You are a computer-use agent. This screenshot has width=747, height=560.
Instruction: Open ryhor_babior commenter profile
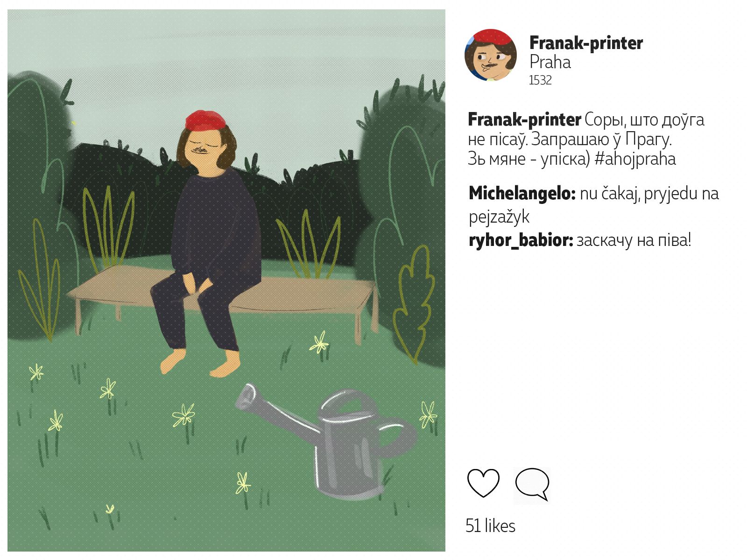point(521,240)
